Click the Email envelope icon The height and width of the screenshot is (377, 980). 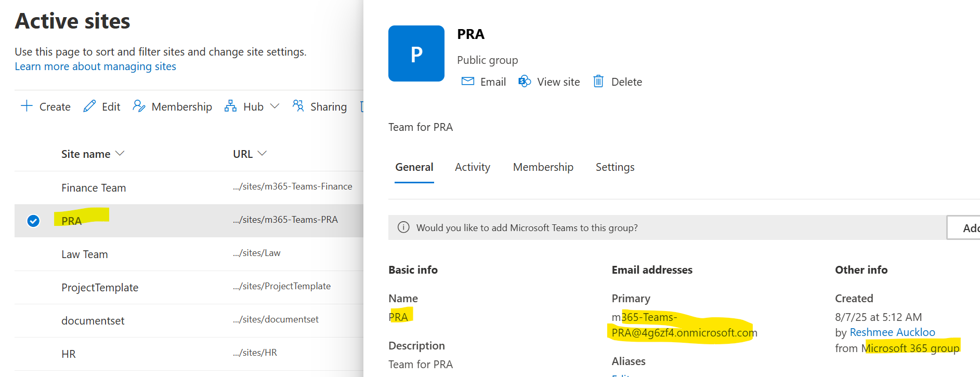[468, 82]
